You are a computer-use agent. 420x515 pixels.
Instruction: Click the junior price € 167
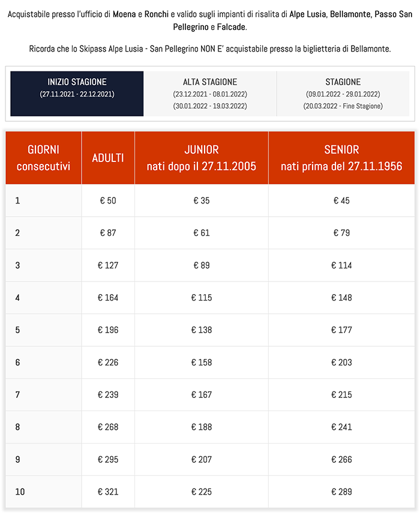pos(201,395)
